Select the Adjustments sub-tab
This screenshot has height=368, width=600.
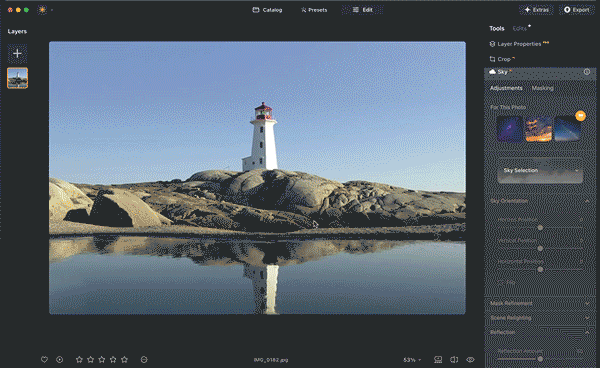click(506, 88)
